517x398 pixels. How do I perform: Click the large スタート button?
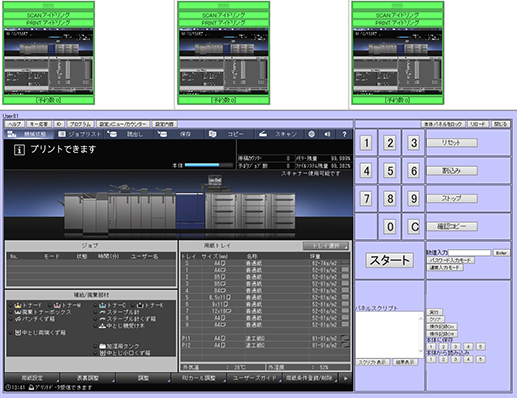[390, 260]
